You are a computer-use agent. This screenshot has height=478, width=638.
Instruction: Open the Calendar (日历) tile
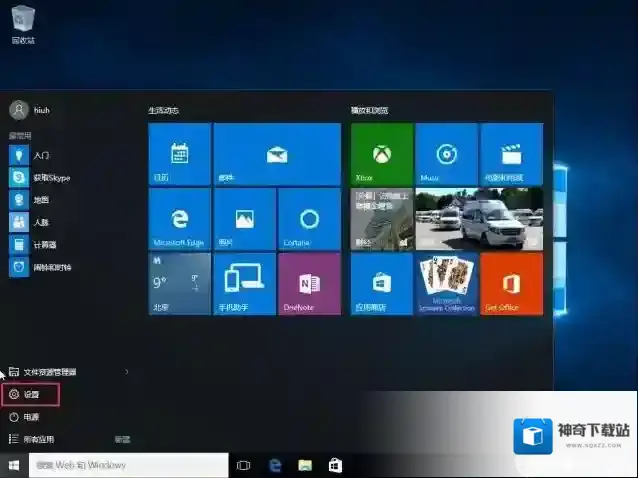tap(180, 154)
